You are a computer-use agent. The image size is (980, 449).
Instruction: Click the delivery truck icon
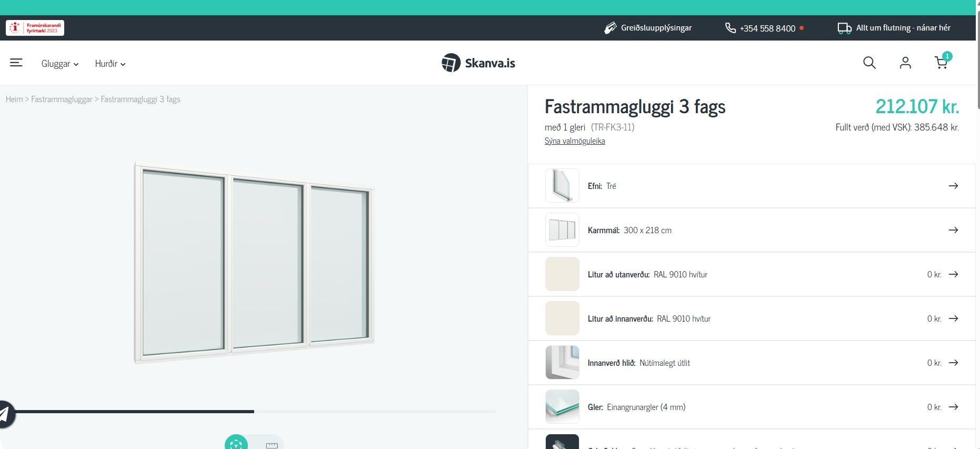tap(844, 28)
